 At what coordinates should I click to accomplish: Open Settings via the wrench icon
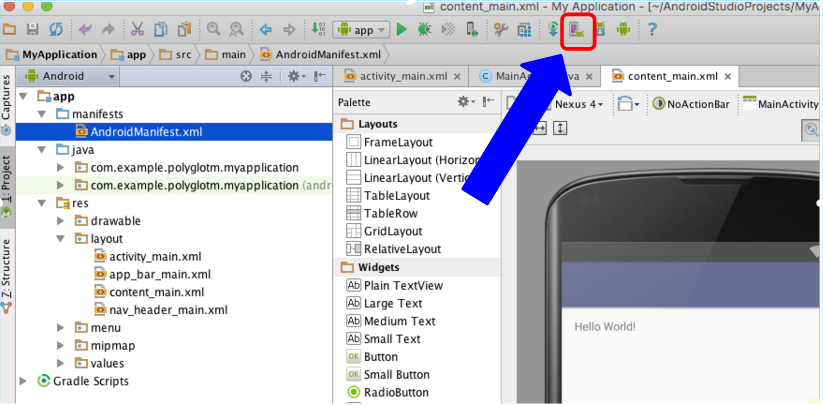coord(501,29)
